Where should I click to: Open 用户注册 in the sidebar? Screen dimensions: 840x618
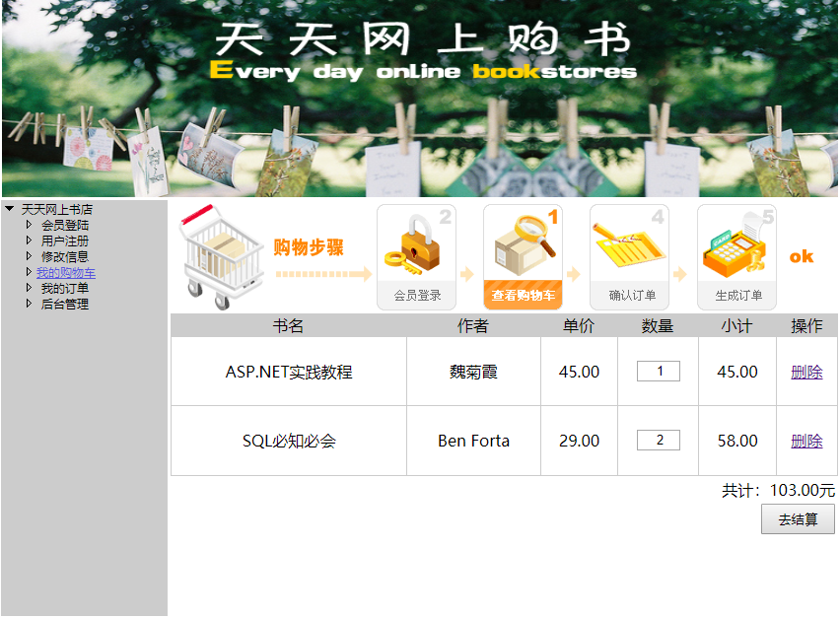64,240
